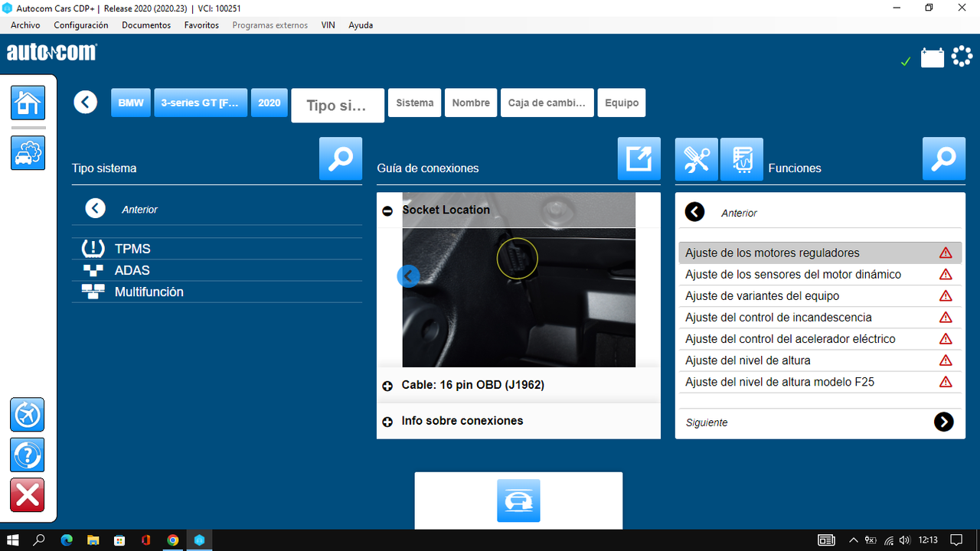Choose Multifunción system type
Screen dimensions: 980x551
217,292
